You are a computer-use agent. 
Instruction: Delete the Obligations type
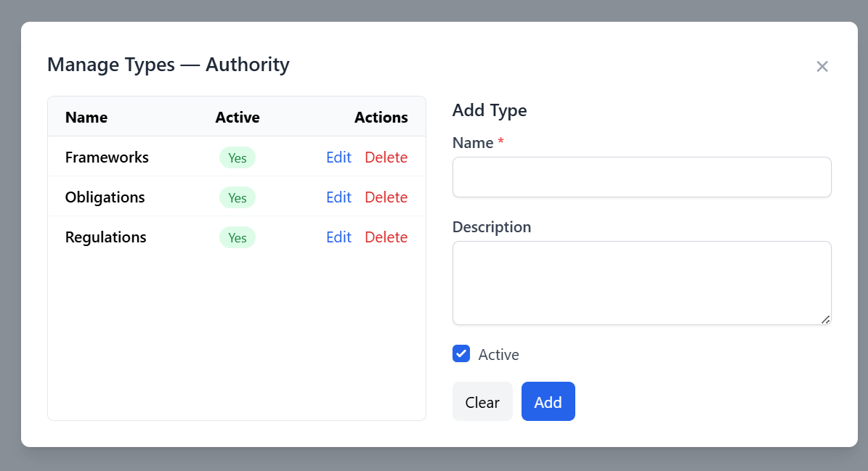[386, 197]
